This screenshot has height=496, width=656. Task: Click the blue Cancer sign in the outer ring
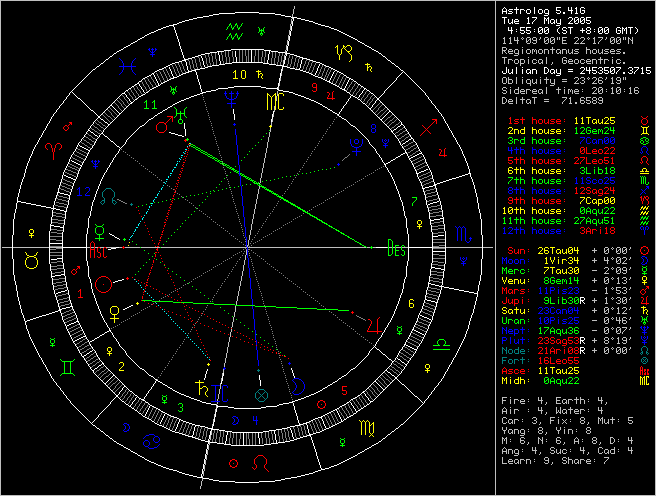[151, 442]
